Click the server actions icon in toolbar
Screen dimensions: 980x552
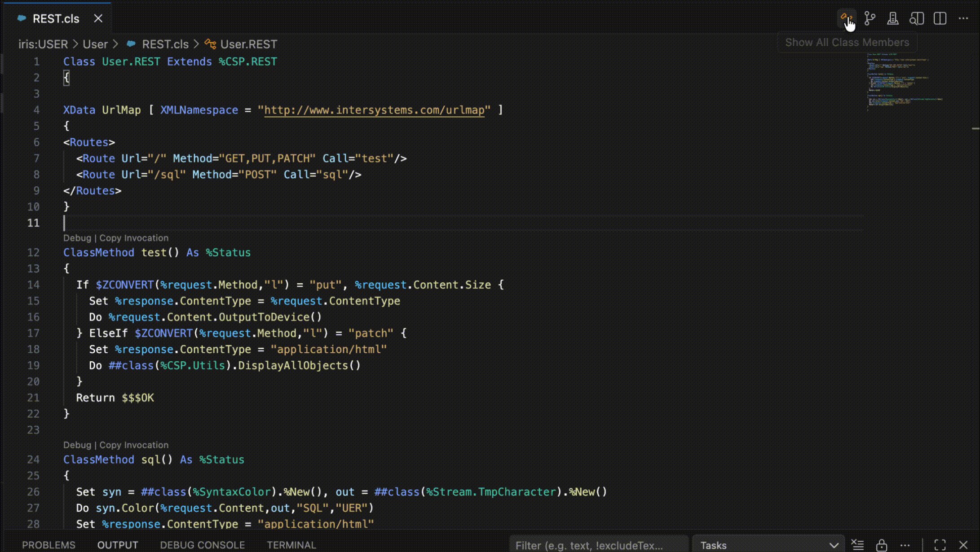[x=893, y=18]
